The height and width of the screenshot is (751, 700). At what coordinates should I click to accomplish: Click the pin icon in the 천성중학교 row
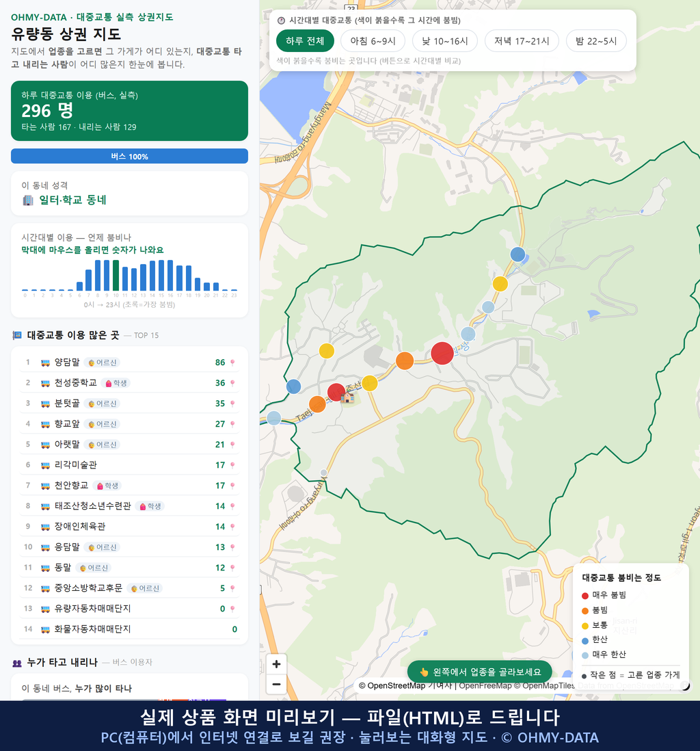pyautogui.click(x=232, y=383)
